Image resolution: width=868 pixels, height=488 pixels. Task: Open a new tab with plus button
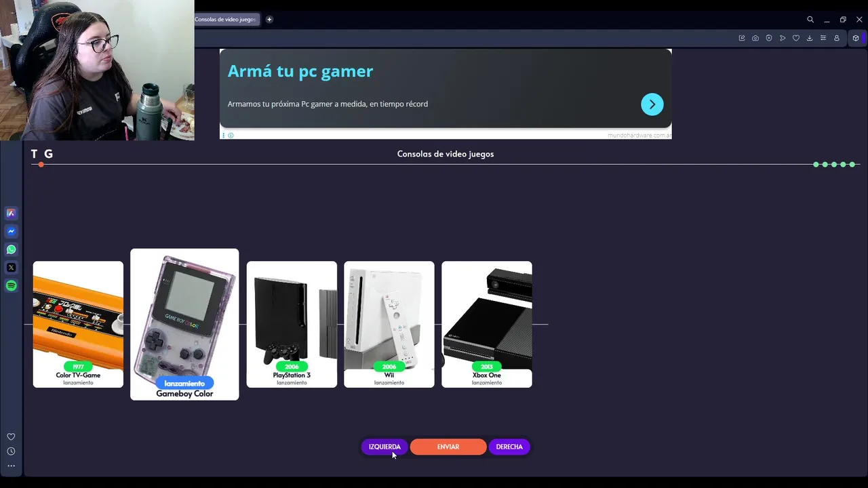[269, 20]
